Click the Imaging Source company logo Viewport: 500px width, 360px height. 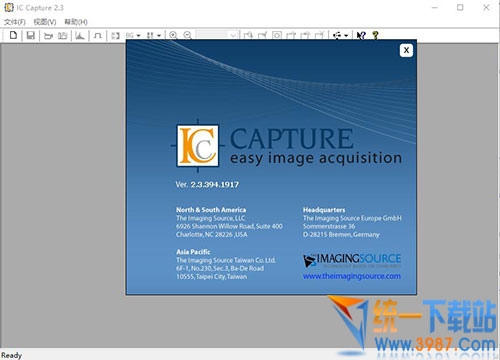(x=352, y=261)
